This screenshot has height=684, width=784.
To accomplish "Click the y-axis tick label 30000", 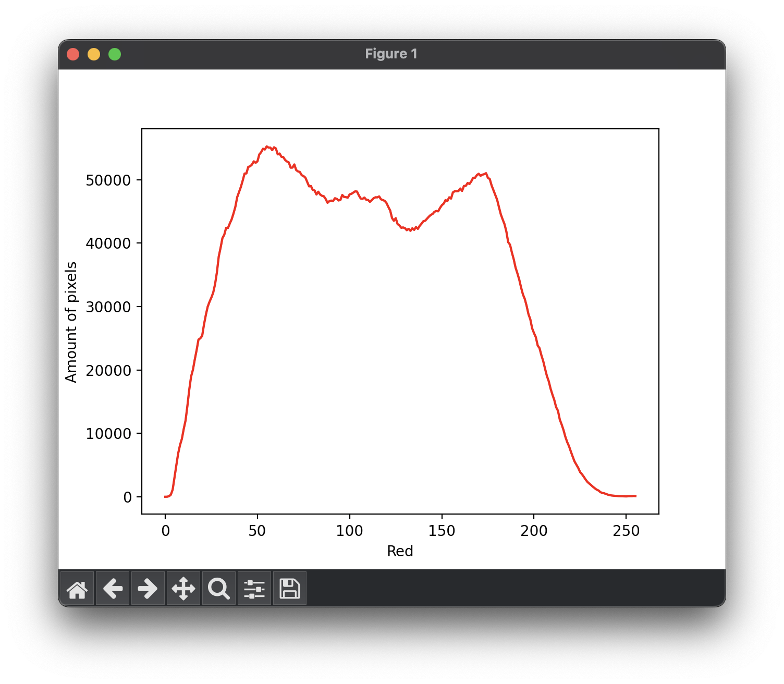I will tap(108, 307).
